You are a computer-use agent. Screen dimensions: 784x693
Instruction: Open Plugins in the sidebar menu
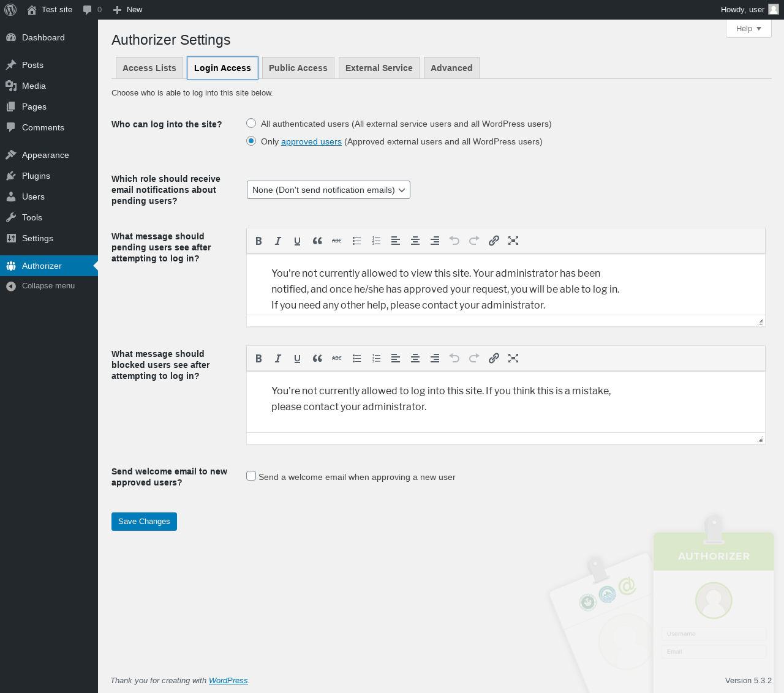(x=49, y=176)
